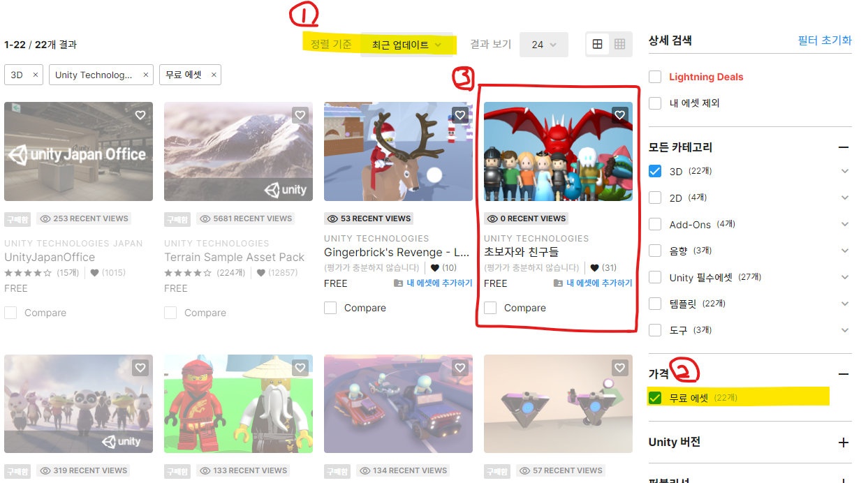
Task: Open Unity Japan Office thumbnail
Action: point(78,151)
